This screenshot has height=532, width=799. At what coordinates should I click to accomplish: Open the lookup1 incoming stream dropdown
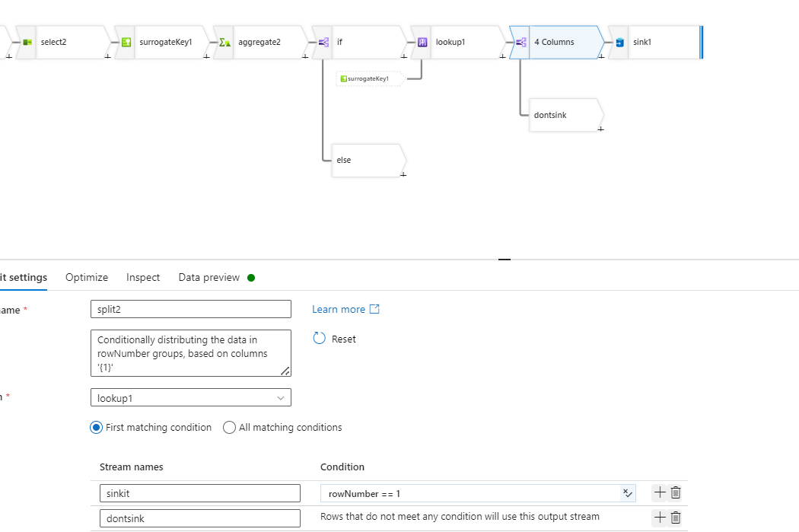point(190,397)
